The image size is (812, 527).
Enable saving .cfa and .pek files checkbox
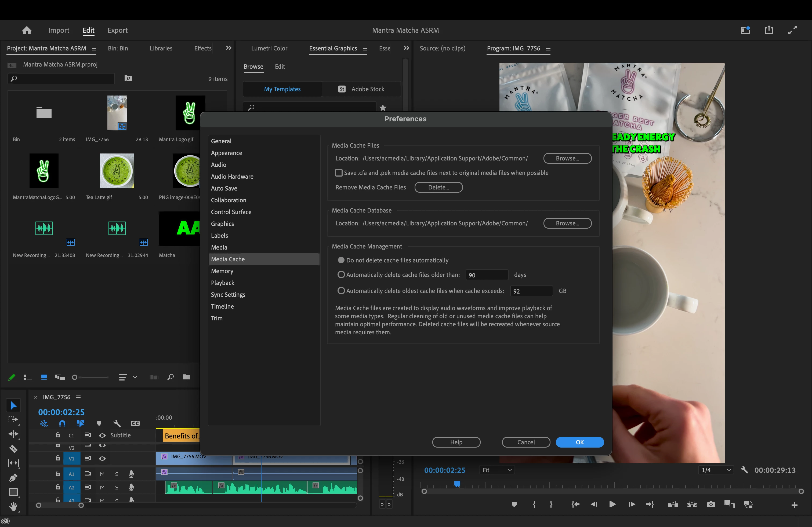click(x=339, y=173)
